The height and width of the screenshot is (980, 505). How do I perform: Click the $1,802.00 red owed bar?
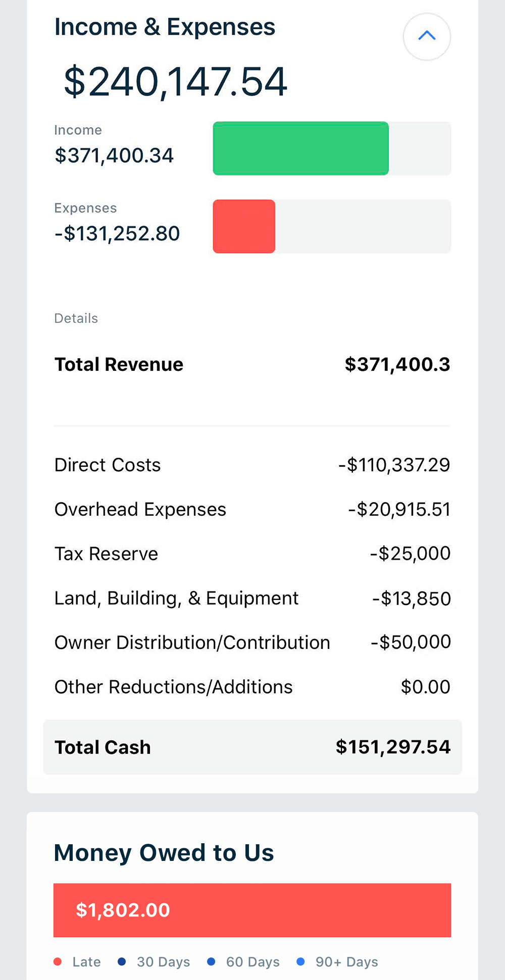[x=252, y=910]
